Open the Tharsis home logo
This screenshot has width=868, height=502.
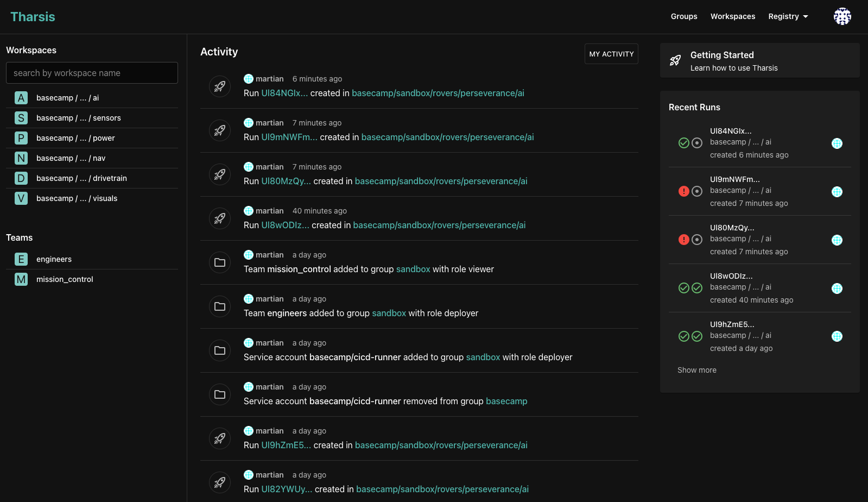33,17
